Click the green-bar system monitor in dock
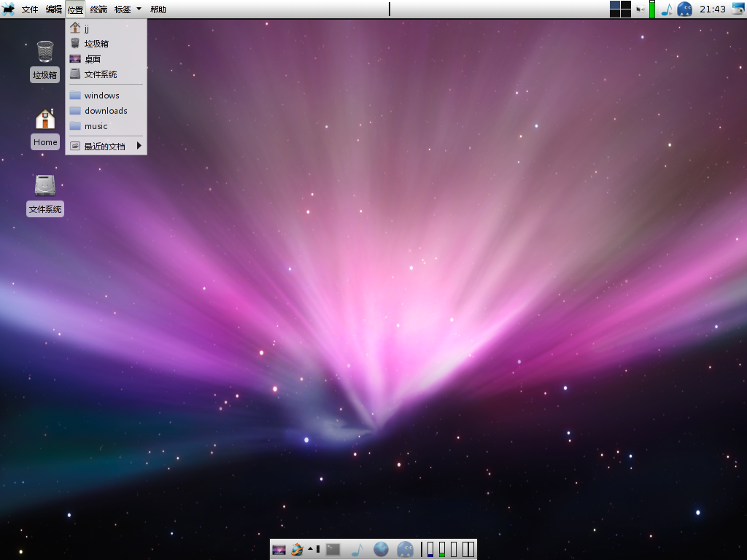 click(442, 550)
